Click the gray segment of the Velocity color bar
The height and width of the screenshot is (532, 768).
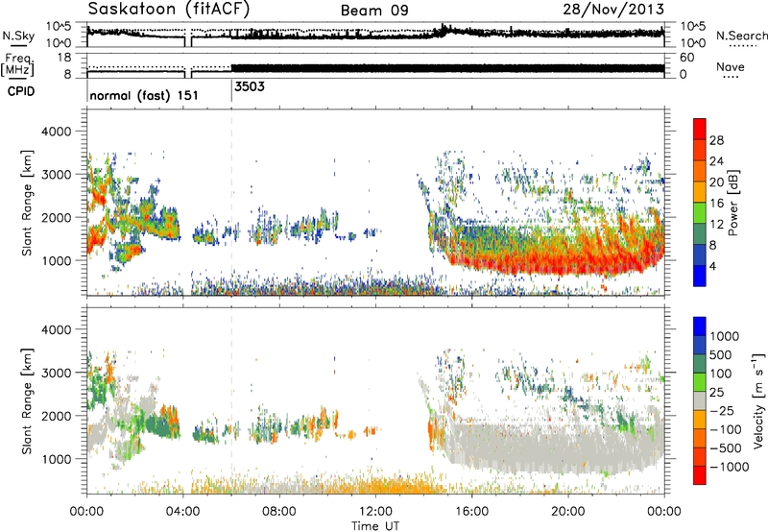point(700,400)
